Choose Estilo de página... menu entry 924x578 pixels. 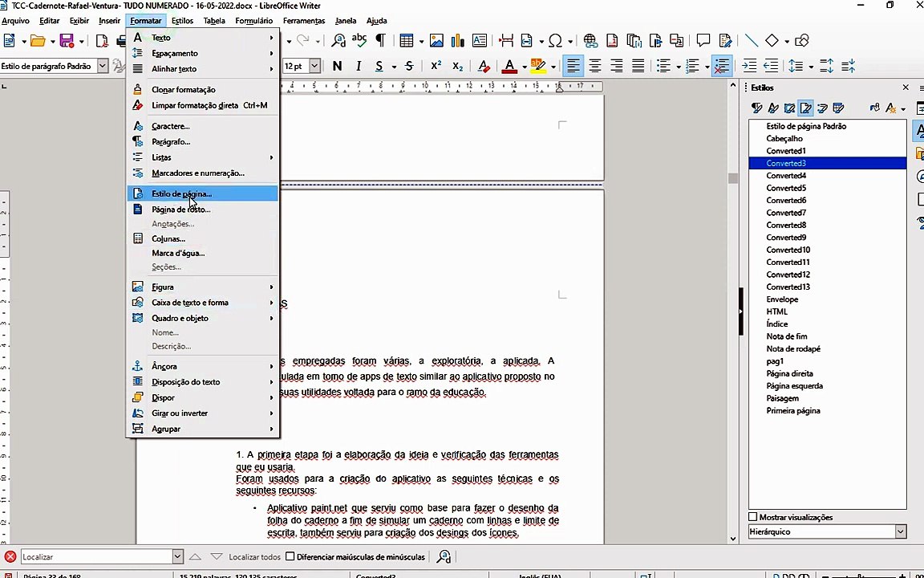tap(203, 193)
